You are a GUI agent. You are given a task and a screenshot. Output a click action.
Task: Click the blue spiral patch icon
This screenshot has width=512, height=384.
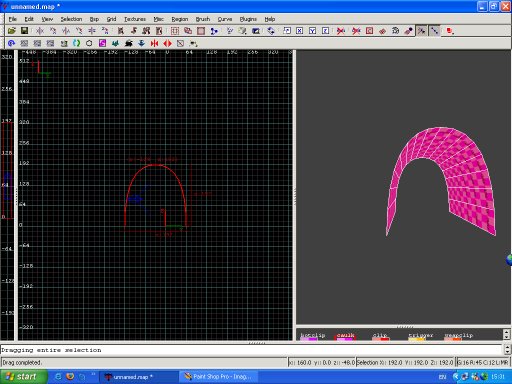pyautogui.click(x=11, y=43)
